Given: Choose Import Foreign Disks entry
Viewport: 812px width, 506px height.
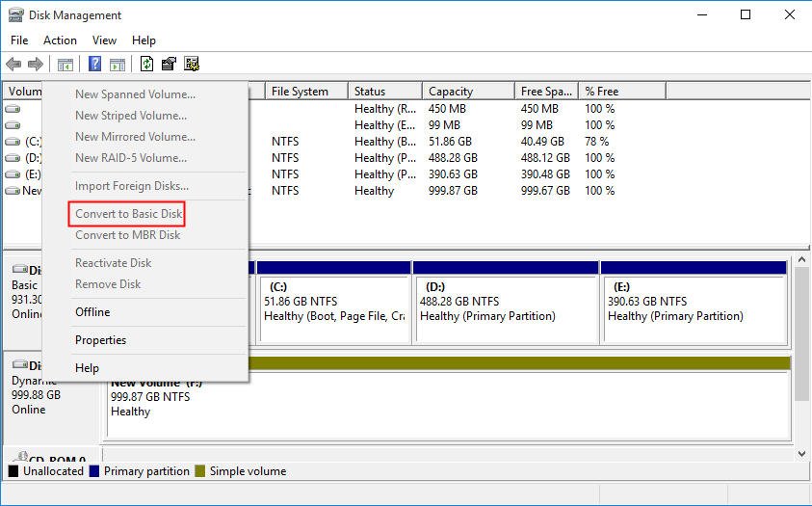Looking at the screenshot, I should point(132,186).
